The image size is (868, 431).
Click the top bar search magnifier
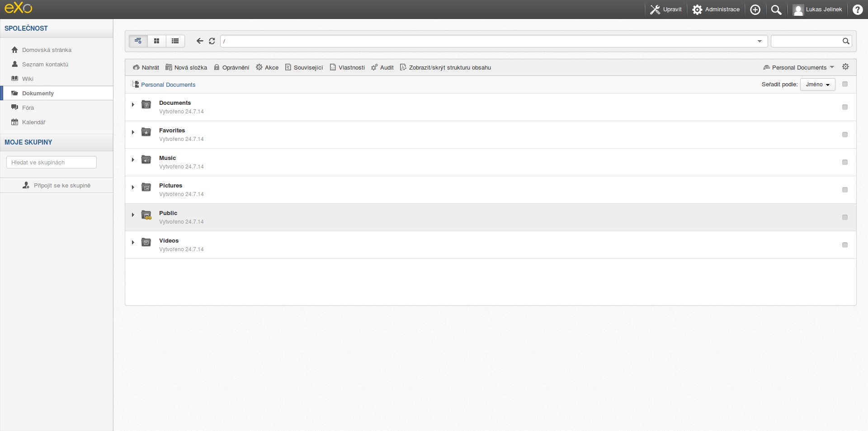[776, 9]
